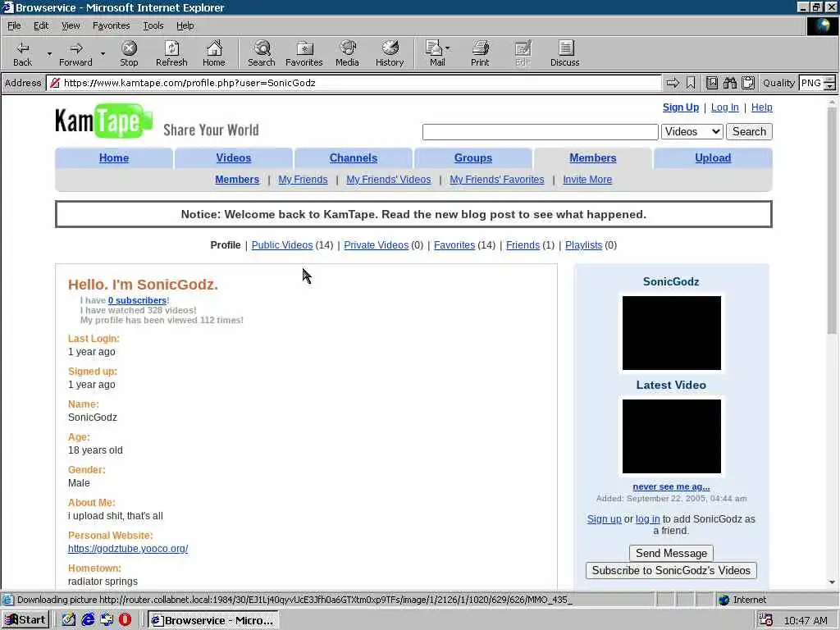
Task: Open the Favorites menu
Action: [x=111, y=25]
